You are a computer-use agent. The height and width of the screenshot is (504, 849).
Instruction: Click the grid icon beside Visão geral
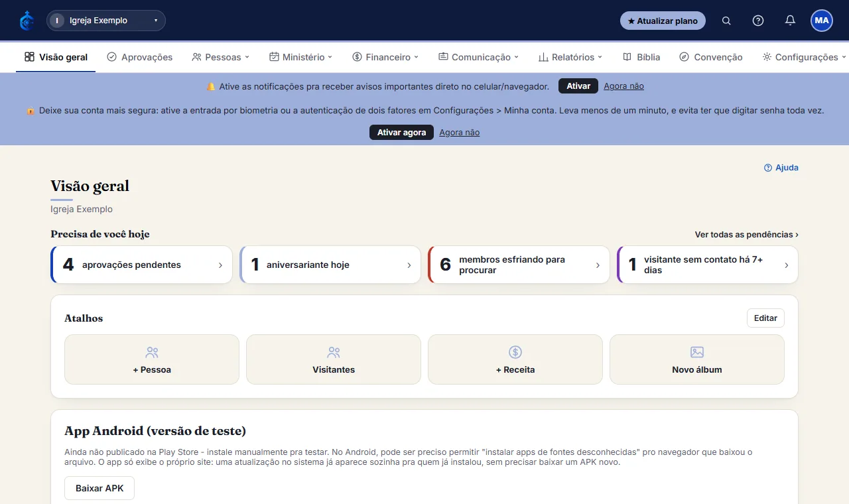pos(29,57)
